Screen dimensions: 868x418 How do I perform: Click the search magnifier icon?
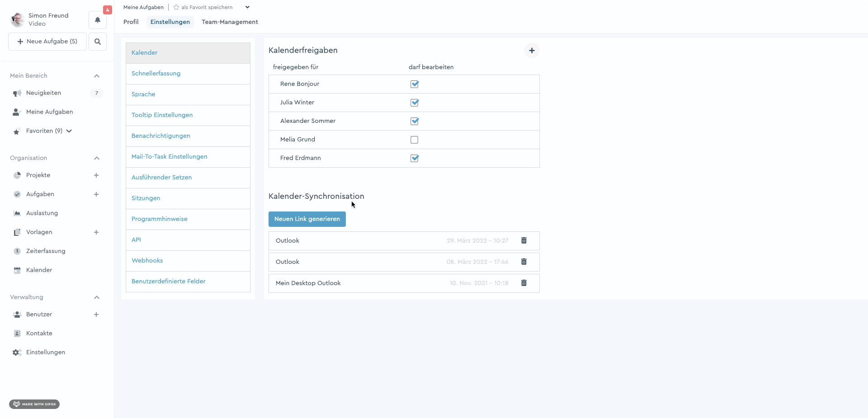click(98, 42)
